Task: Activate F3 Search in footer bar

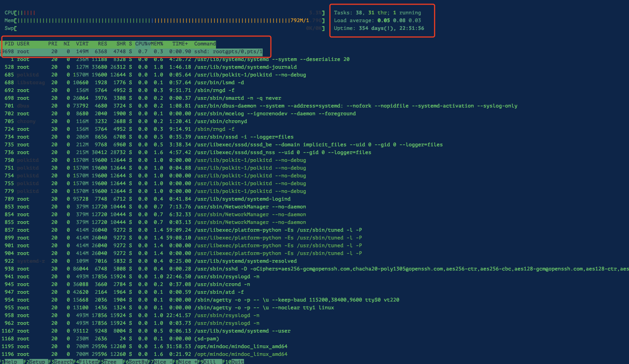Action: click(61, 362)
